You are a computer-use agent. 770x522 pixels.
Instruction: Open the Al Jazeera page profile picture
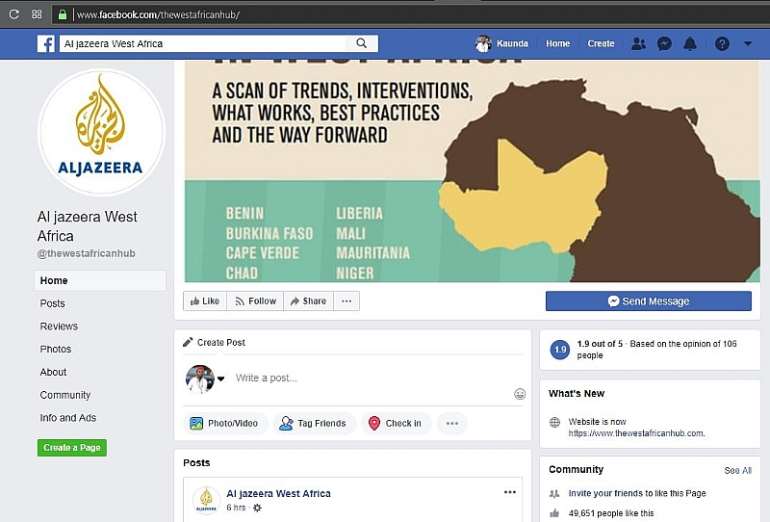click(x=102, y=132)
